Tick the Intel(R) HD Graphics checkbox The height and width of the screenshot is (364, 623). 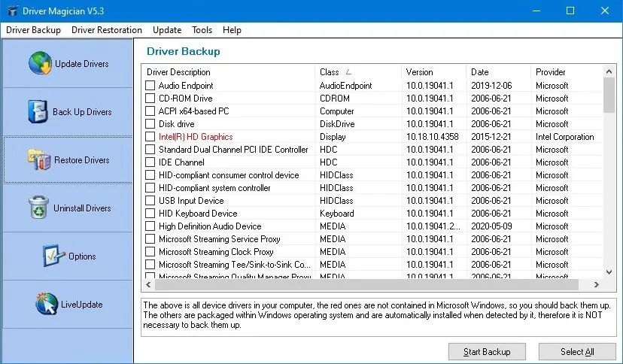[x=150, y=137]
